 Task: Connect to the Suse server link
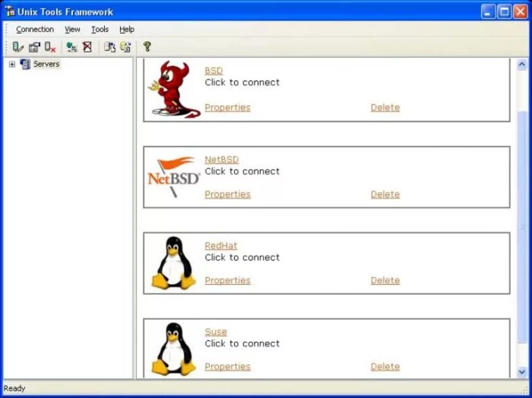pos(216,331)
